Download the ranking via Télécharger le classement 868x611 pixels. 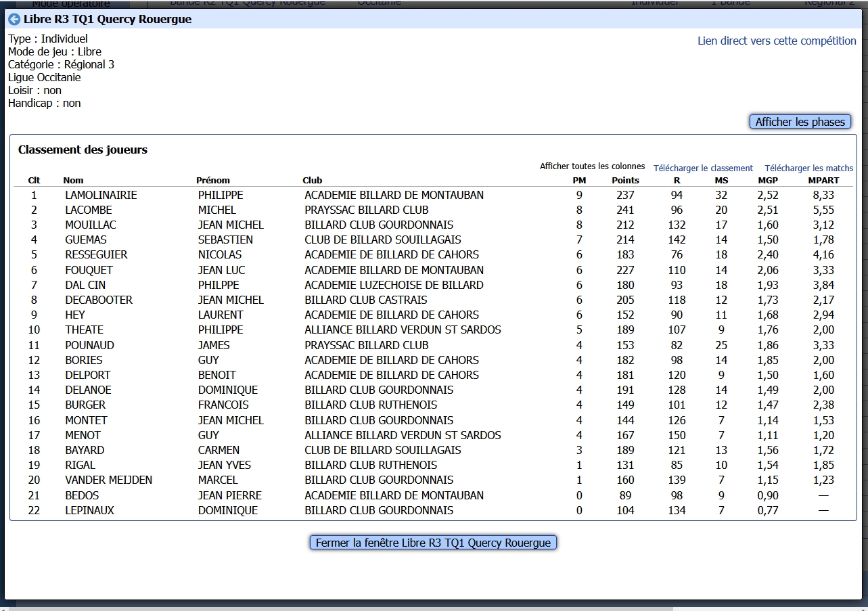coord(703,168)
